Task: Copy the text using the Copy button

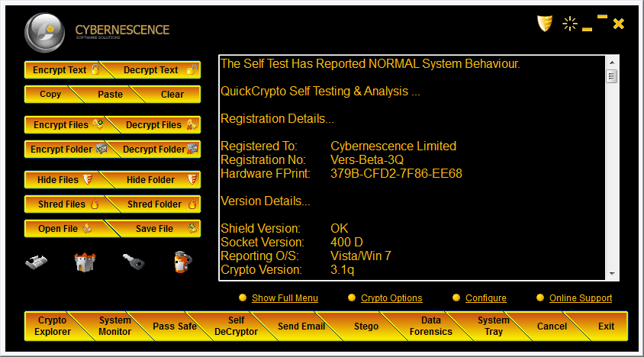Action: (50, 94)
